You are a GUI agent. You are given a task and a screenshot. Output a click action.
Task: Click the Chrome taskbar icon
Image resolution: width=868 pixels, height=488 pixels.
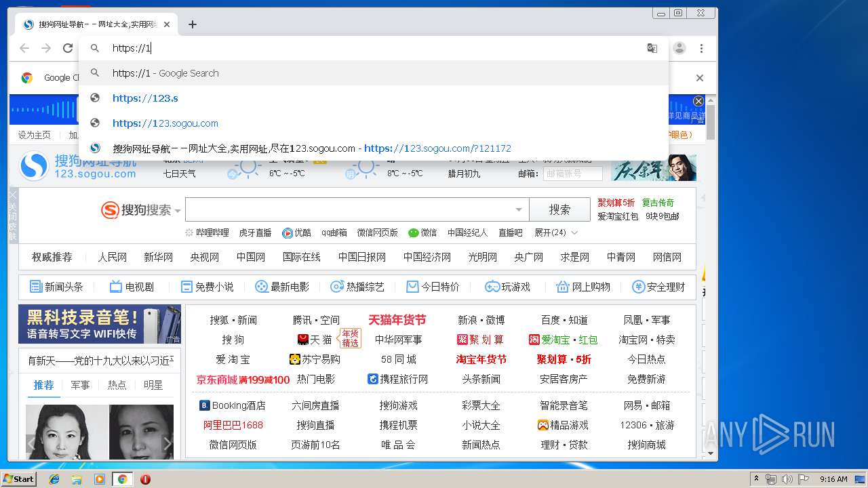(122, 479)
